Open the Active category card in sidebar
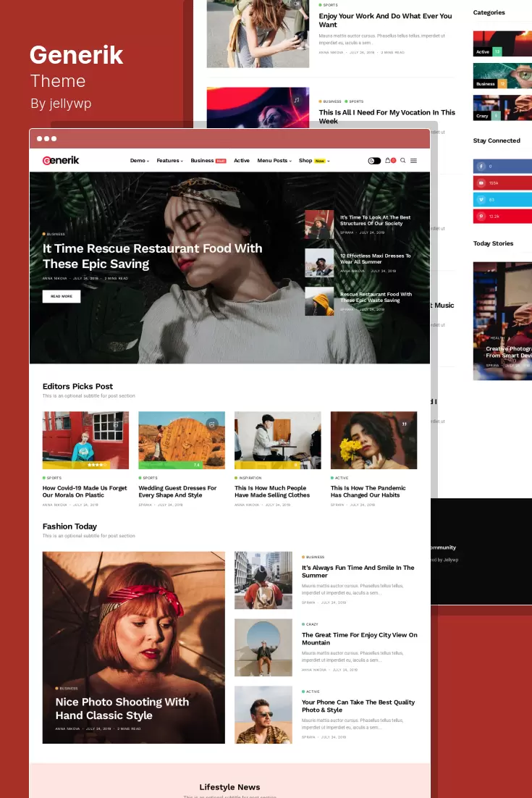The width and height of the screenshot is (532, 798). (502, 43)
